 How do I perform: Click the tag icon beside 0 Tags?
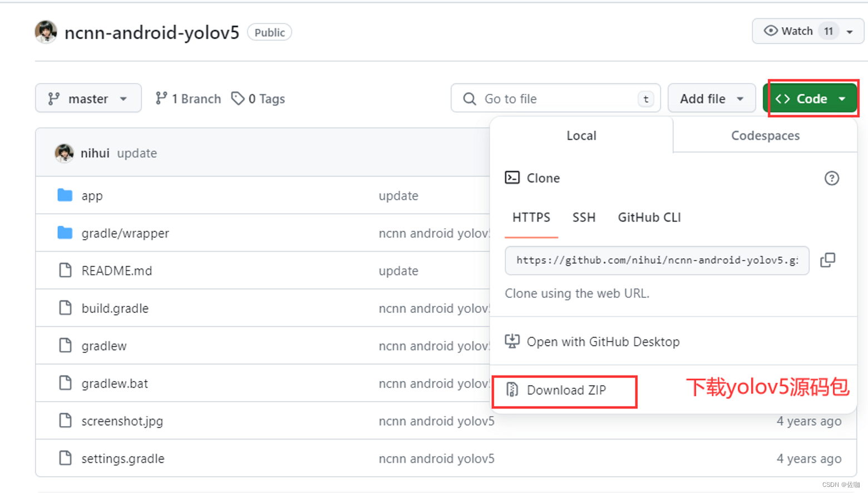pos(238,98)
